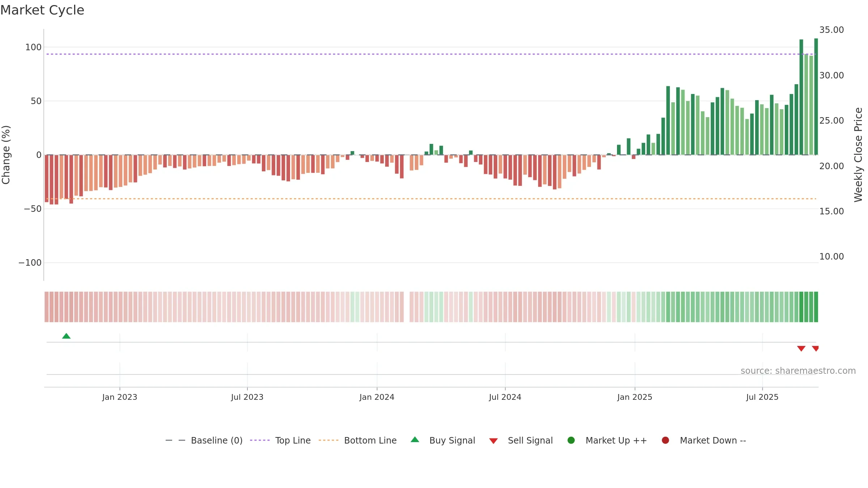
Task: Click the green Buy Signal triangle in legend
Action: (415, 440)
